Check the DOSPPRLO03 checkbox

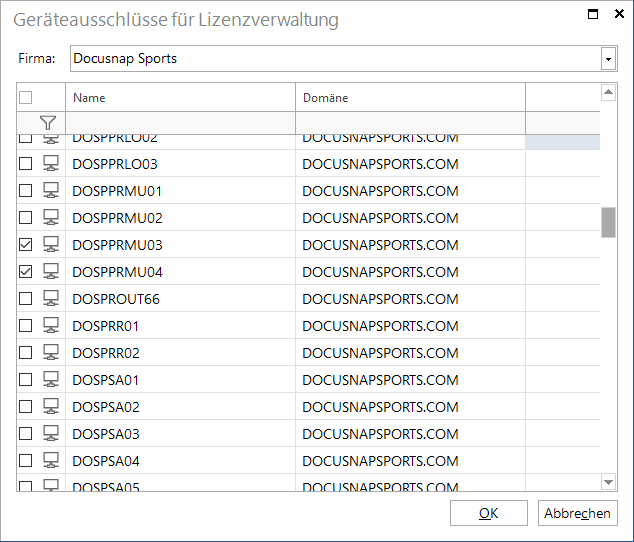tap(25, 163)
